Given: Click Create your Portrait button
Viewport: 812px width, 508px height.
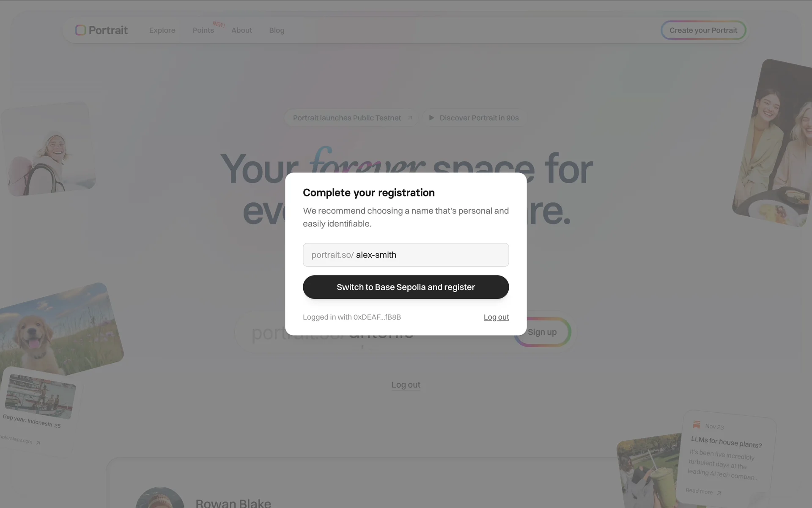Looking at the screenshot, I should (x=703, y=30).
